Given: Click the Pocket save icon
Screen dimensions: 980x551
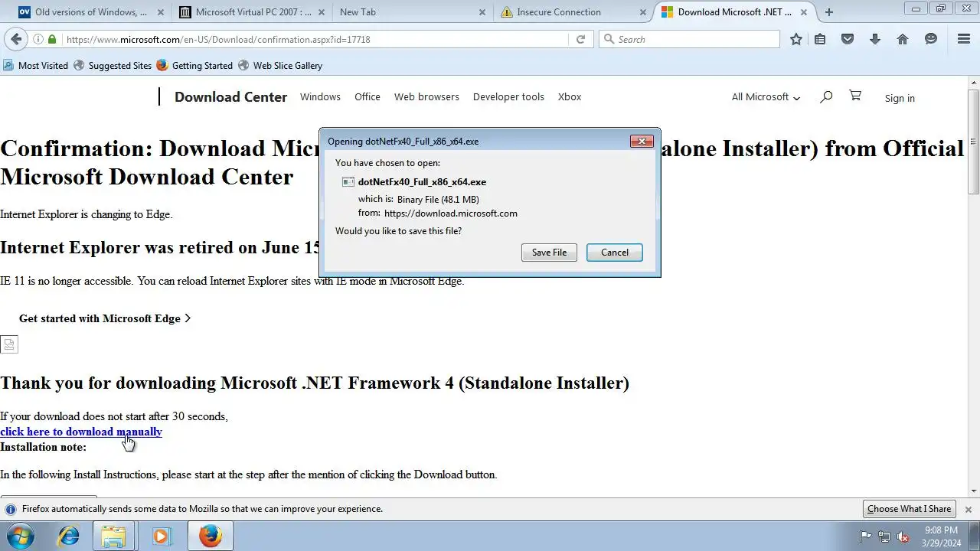Looking at the screenshot, I should pos(848,39).
